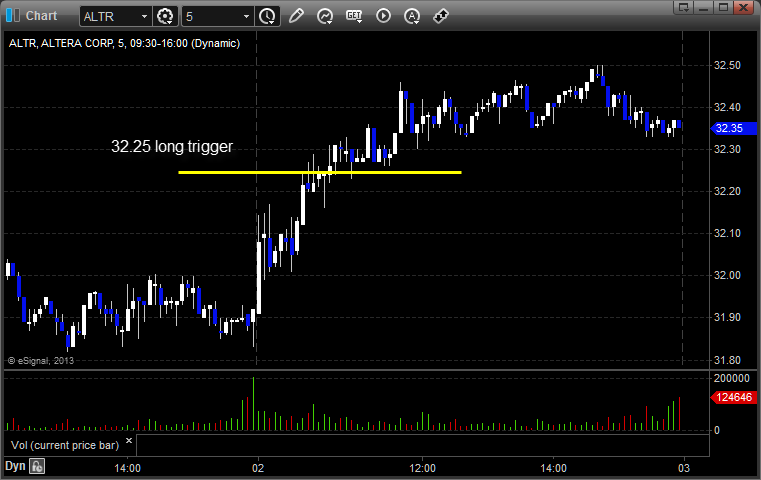Click the Chart title text
Screen dimensions: 761x480
coord(41,16)
